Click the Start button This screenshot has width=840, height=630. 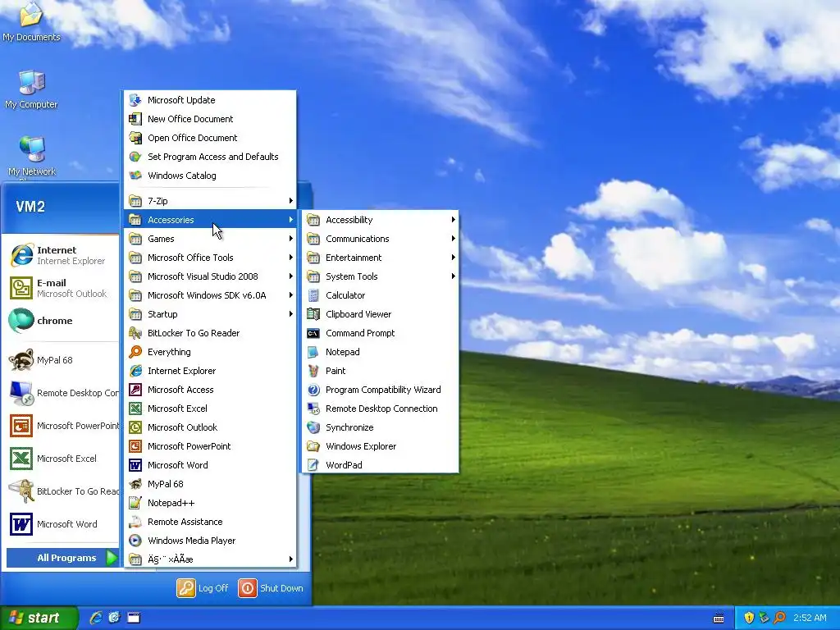pyautogui.click(x=39, y=618)
